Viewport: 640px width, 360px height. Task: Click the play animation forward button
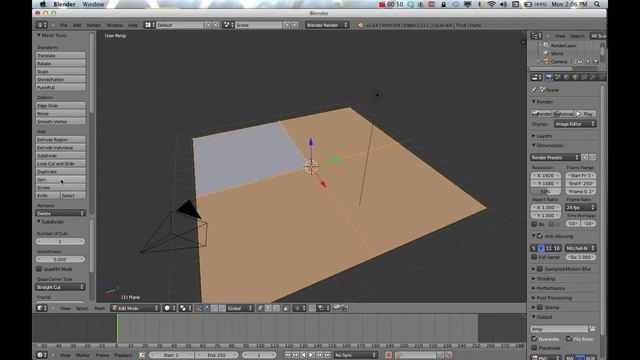311,355
